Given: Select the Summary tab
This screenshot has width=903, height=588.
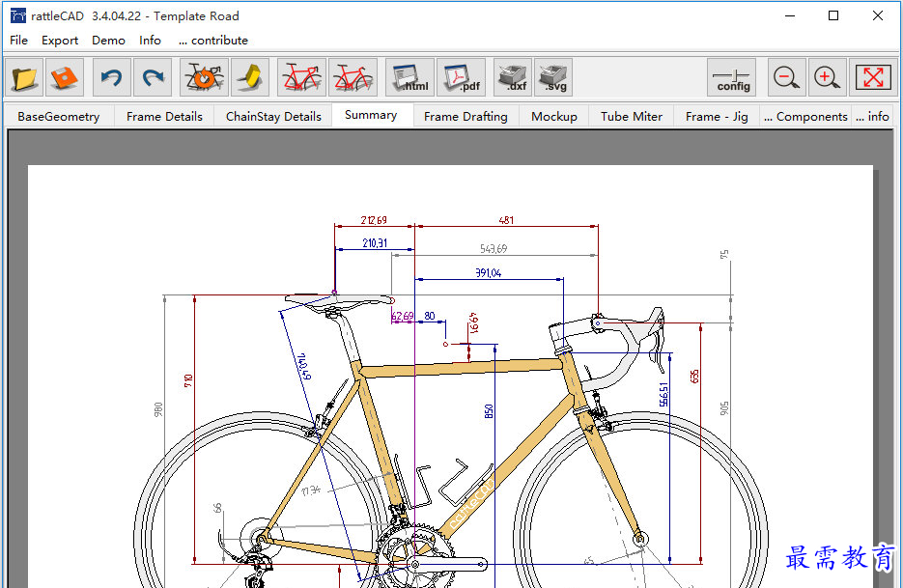Looking at the screenshot, I should pyautogui.click(x=371, y=115).
